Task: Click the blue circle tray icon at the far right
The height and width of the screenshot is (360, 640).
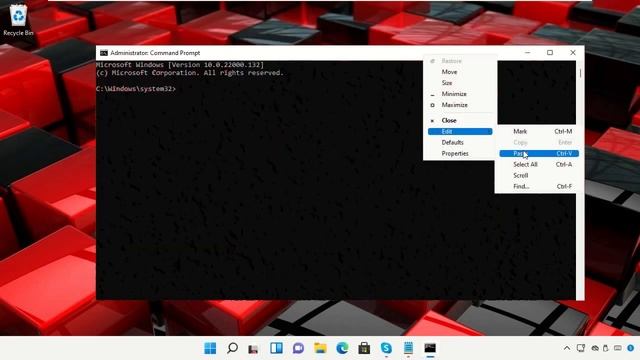Action: (x=631, y=348)
